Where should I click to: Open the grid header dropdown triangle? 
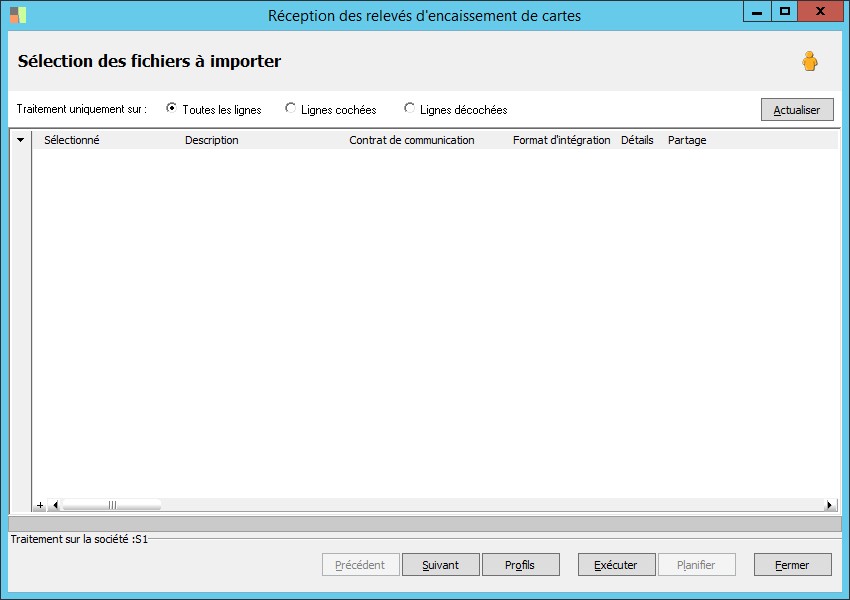coord(21,140)
